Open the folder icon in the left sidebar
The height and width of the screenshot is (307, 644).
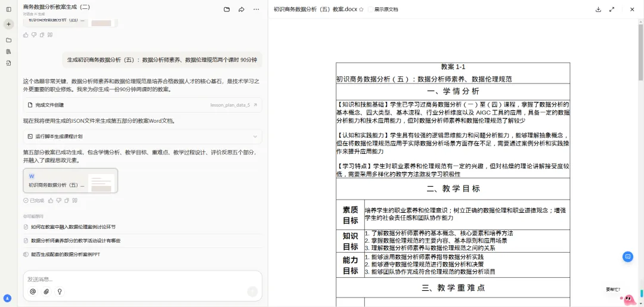[x=8, y=40]
